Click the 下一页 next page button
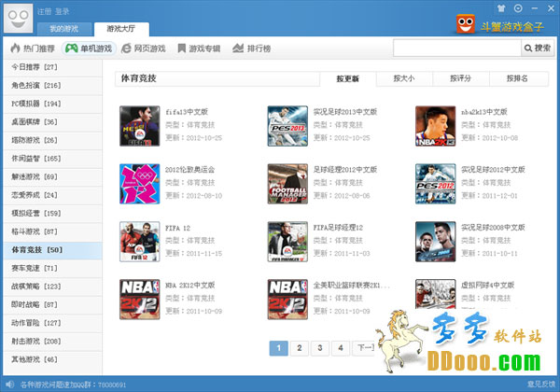This screenshot has height=392, width=560. [x=364, y=348]
